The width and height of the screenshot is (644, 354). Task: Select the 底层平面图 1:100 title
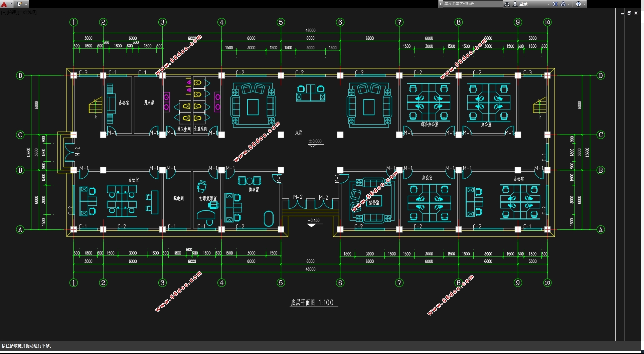pos(312,303)
